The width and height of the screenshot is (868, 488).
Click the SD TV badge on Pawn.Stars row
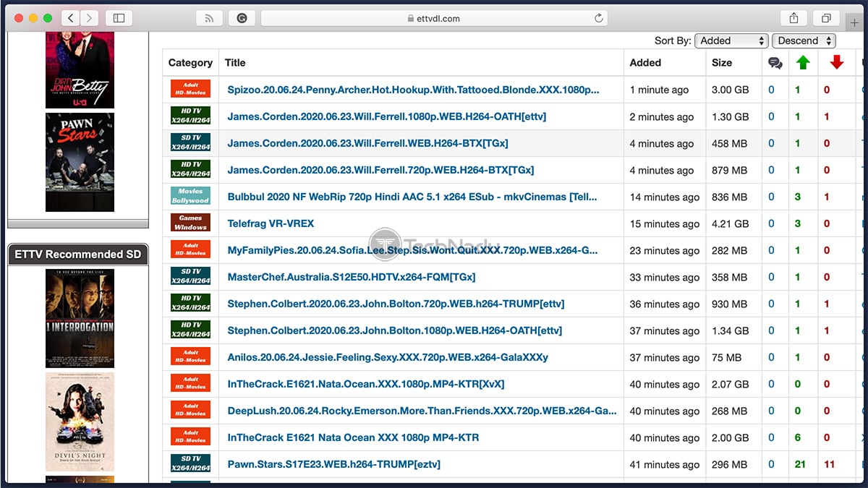click(x=190, y=463)
